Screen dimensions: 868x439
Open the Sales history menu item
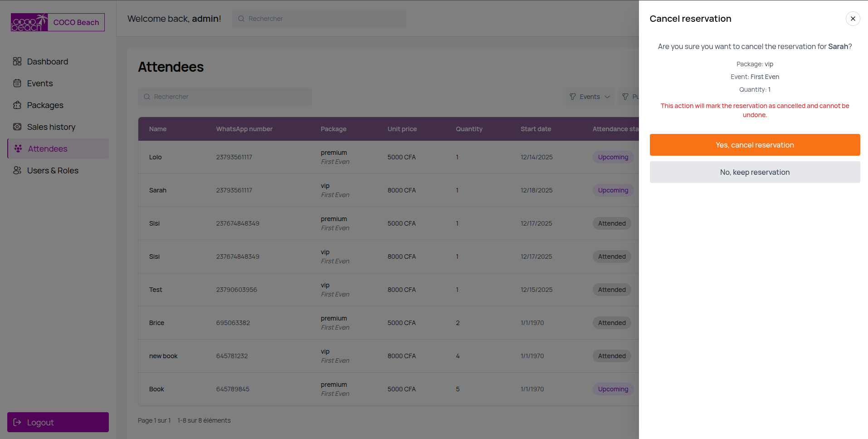[51, 127]
